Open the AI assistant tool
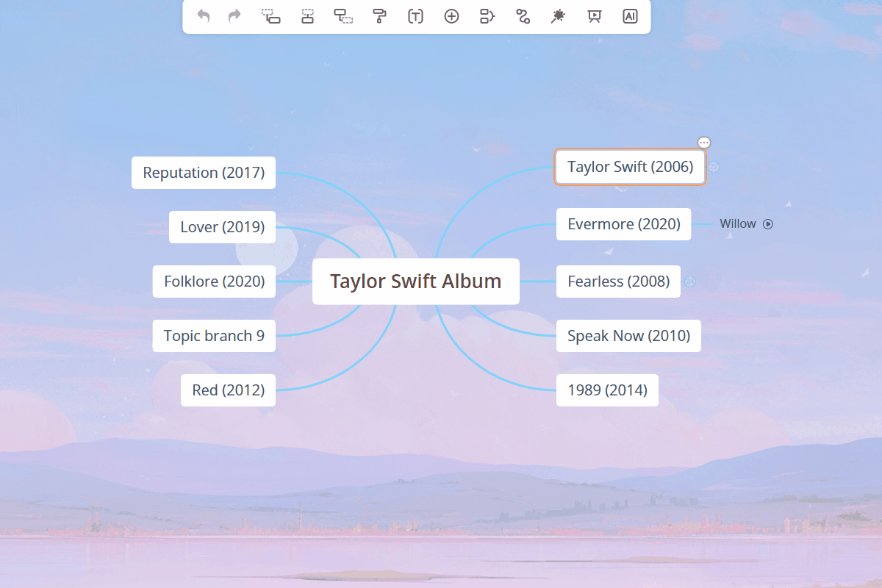 [630, 16]
